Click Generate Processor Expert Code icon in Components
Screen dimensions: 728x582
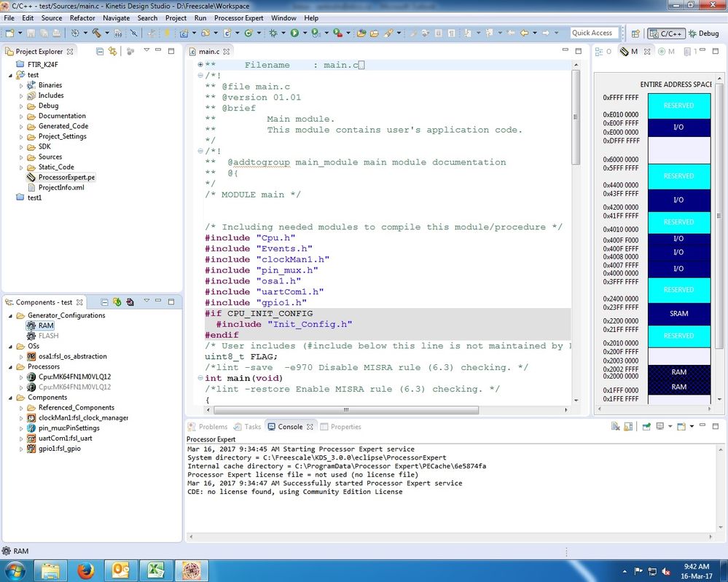tap(117, 302)
